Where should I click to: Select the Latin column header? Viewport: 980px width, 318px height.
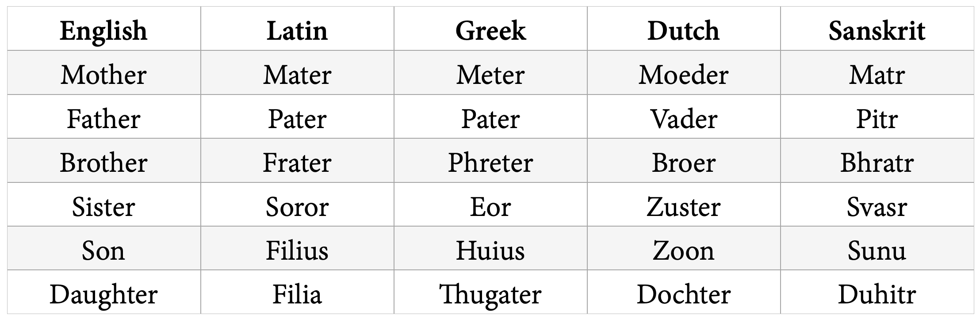point(297,31)
